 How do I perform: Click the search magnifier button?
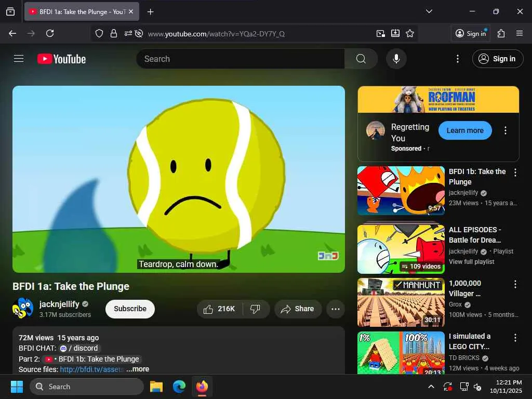pyautogui.click(x=361, y=59)
